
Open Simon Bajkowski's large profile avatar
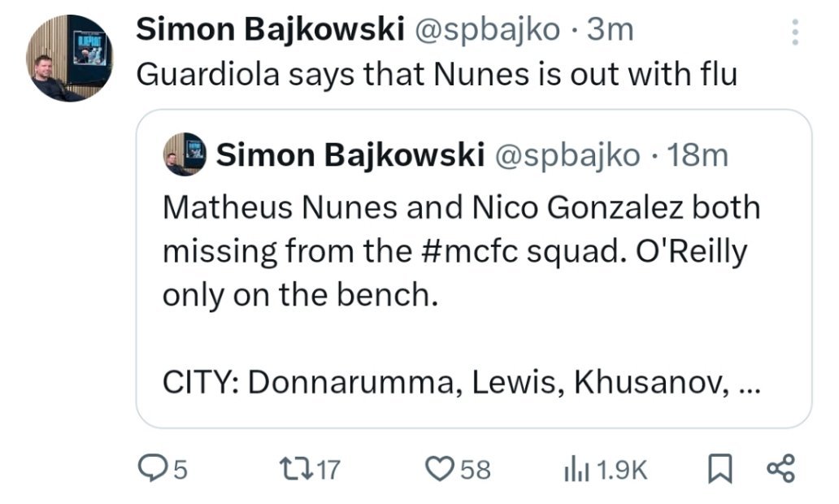click(x=68, y=58)
